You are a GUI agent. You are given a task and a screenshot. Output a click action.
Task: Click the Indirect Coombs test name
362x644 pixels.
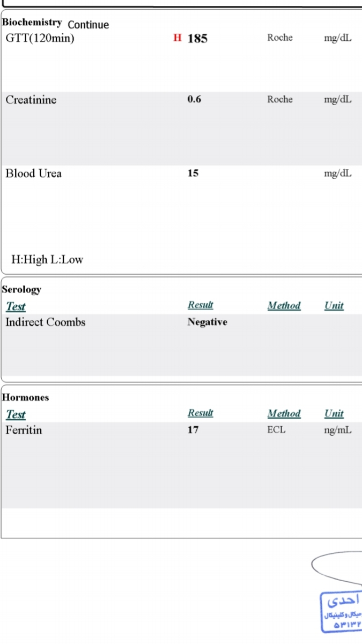[x=46, y=322]
